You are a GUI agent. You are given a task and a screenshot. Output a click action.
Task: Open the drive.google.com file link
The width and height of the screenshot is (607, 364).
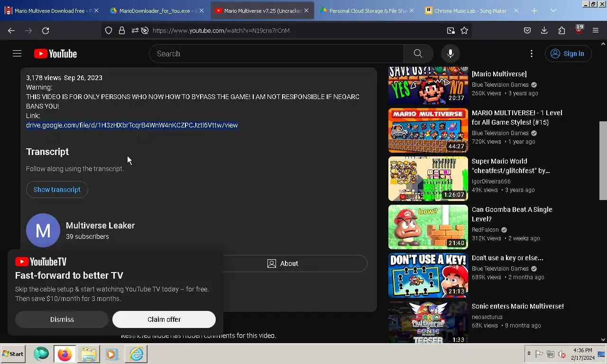(x=132, y=125)
